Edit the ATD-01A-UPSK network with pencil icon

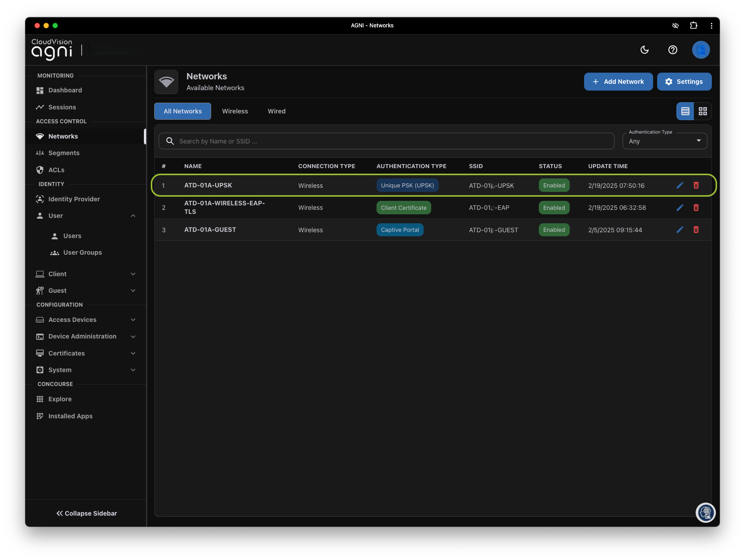tap(680, 185)
